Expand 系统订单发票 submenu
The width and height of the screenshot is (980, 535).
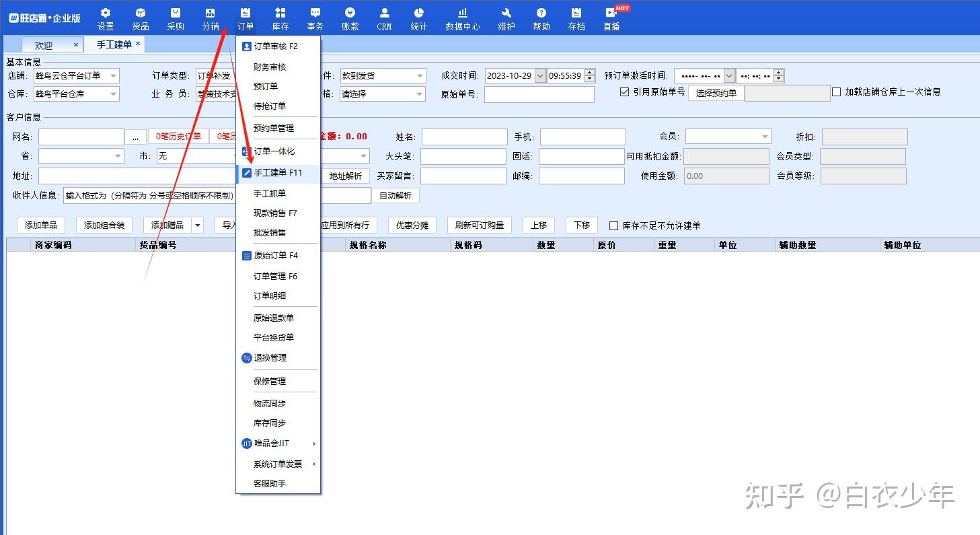278,464
